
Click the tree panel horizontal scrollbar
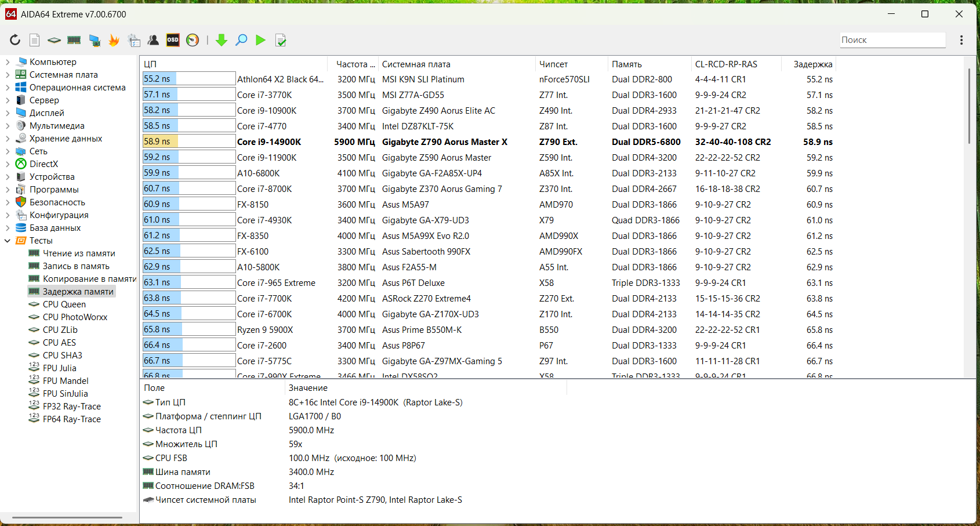[67, 517]
